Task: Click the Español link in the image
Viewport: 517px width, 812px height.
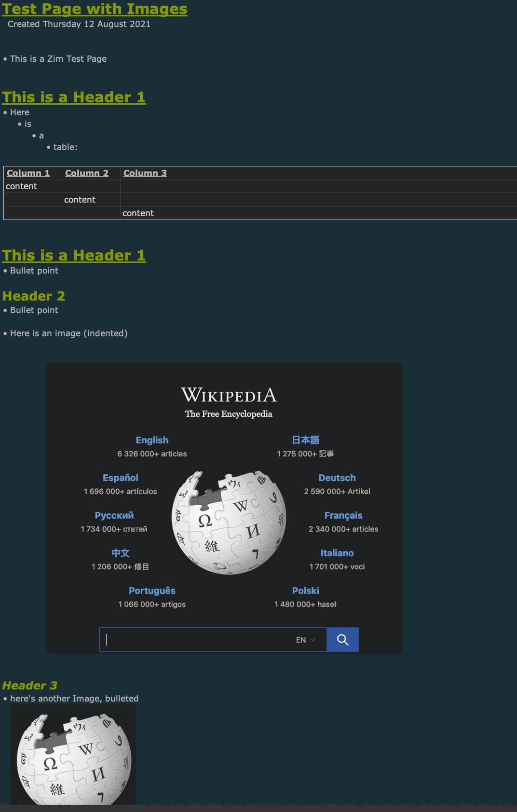Action: pyautogui.click(x=121, y=478)
